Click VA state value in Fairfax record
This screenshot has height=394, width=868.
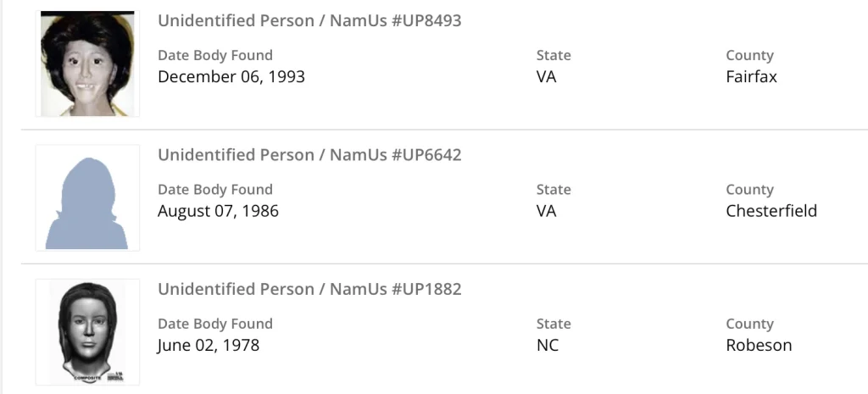click(547, 77)
